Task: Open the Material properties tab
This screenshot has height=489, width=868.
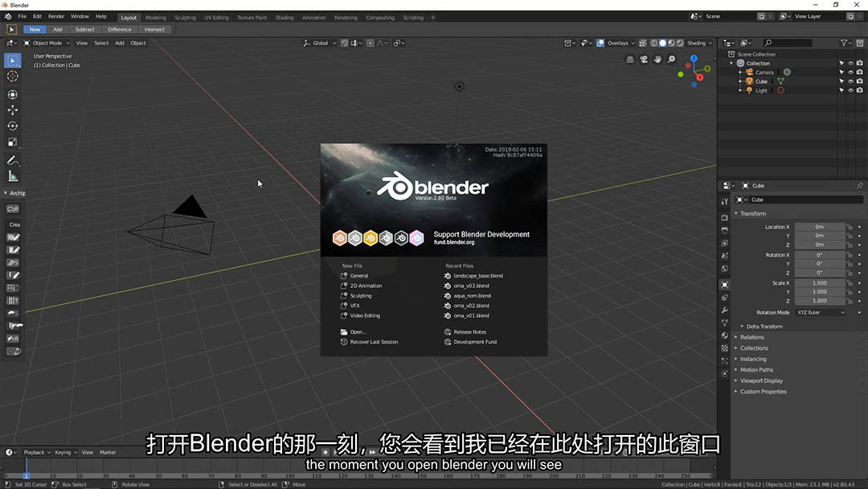Action: point(725,335)
